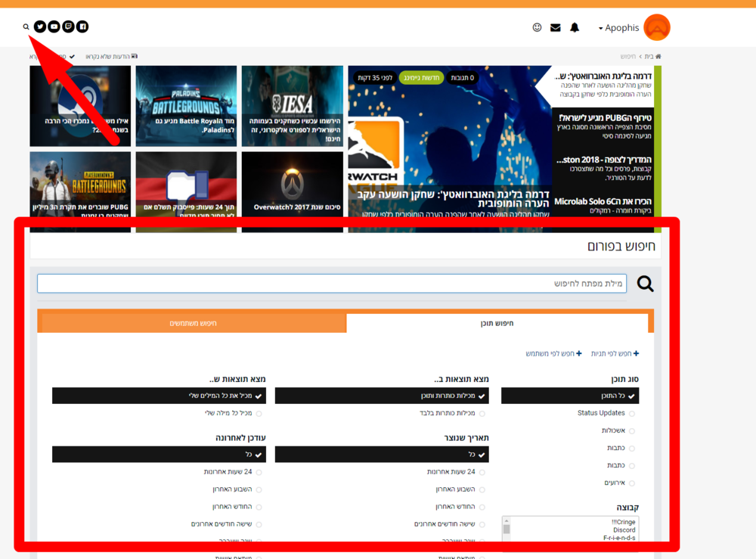Expand the חפש לפי משתמש option
Screen dimensions: 756x559
pos(554,354)
